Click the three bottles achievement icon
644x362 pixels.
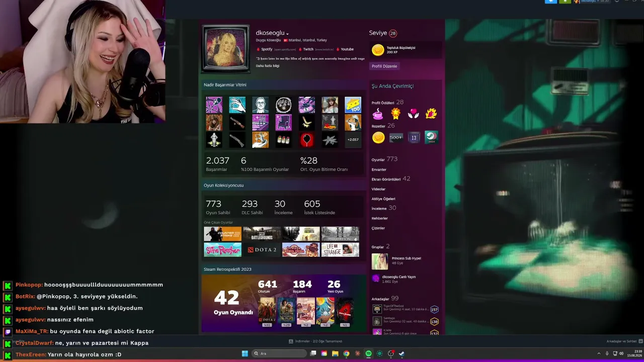click(283, 140)
